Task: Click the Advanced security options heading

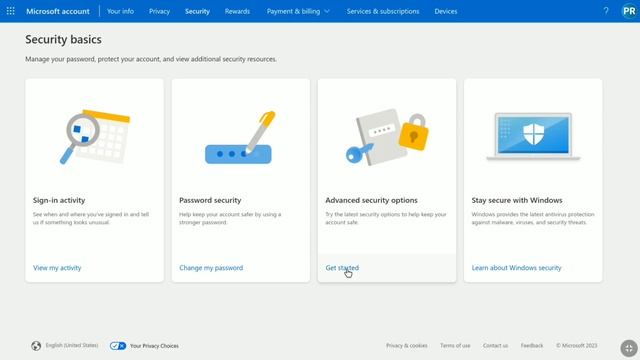Action: coord(371,200)
